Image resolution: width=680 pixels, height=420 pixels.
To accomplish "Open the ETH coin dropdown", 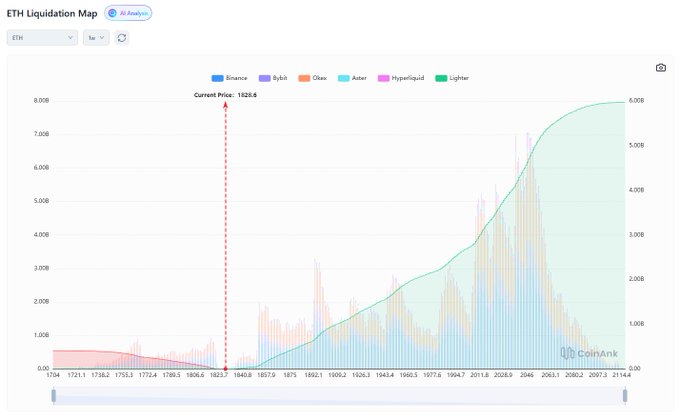I will [42, 38].
